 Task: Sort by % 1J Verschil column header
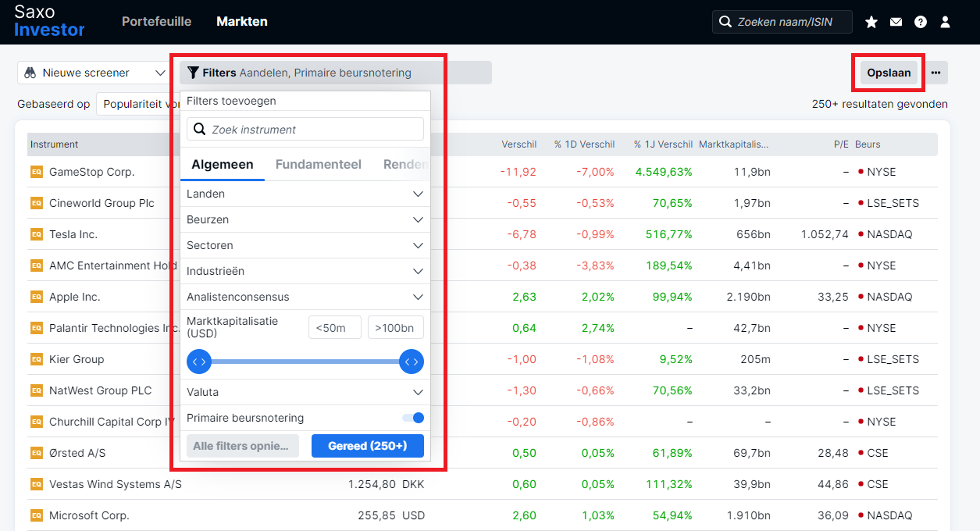pos(663,144)
